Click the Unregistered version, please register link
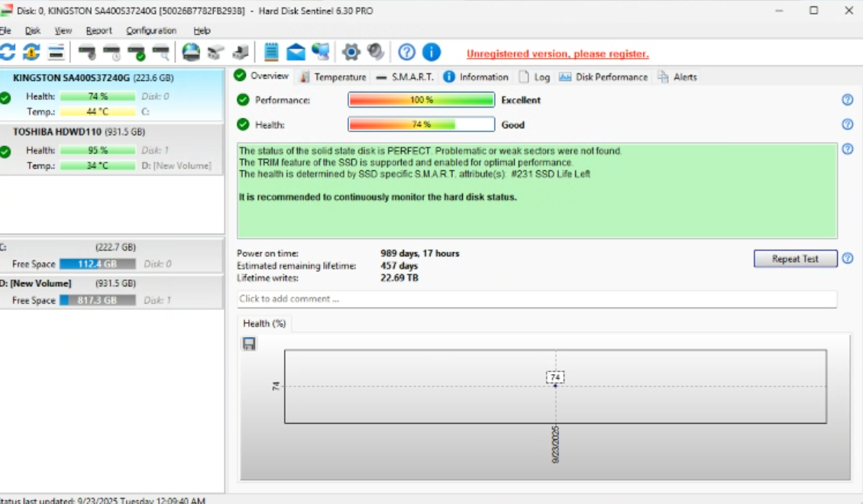This screenshot has width=863, height=504. (x=558, y=54)
